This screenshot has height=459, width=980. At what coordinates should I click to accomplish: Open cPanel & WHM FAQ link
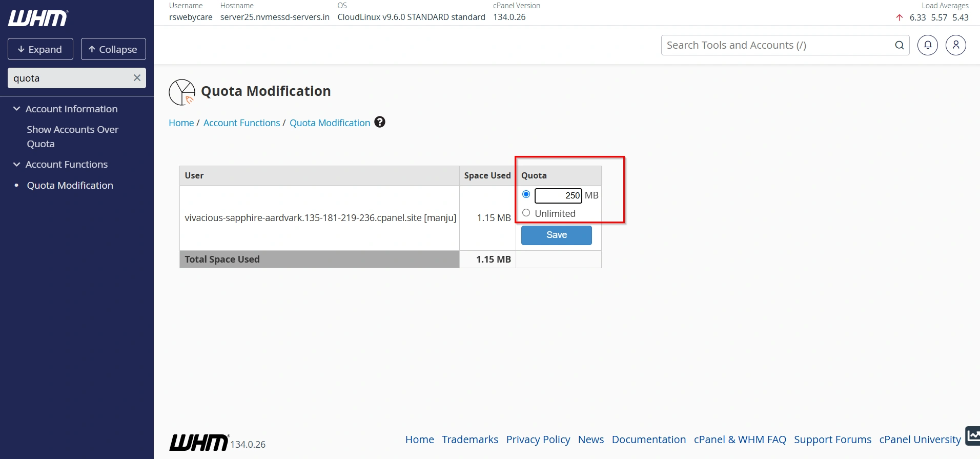tap(740, 440)
